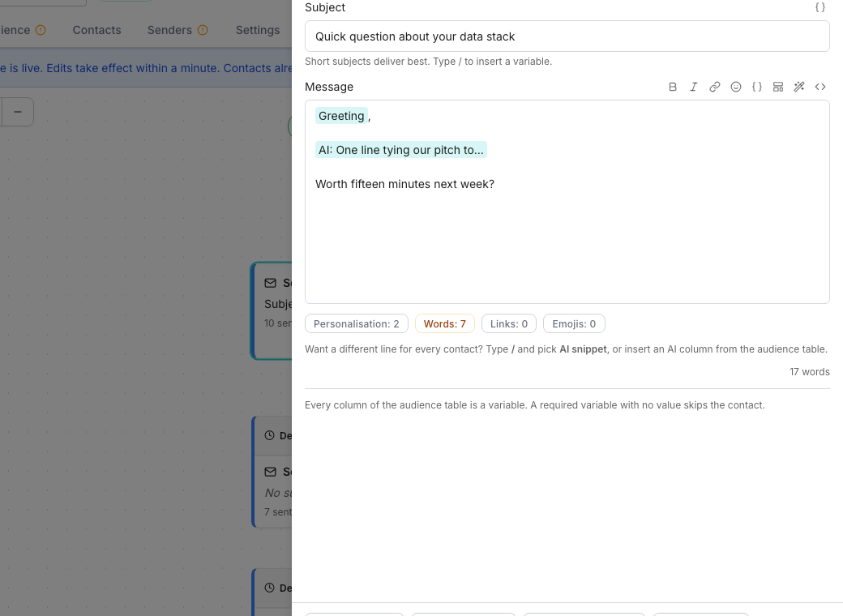
Task: Click the 'Message' field label
Action: click(x=329, y=87)
